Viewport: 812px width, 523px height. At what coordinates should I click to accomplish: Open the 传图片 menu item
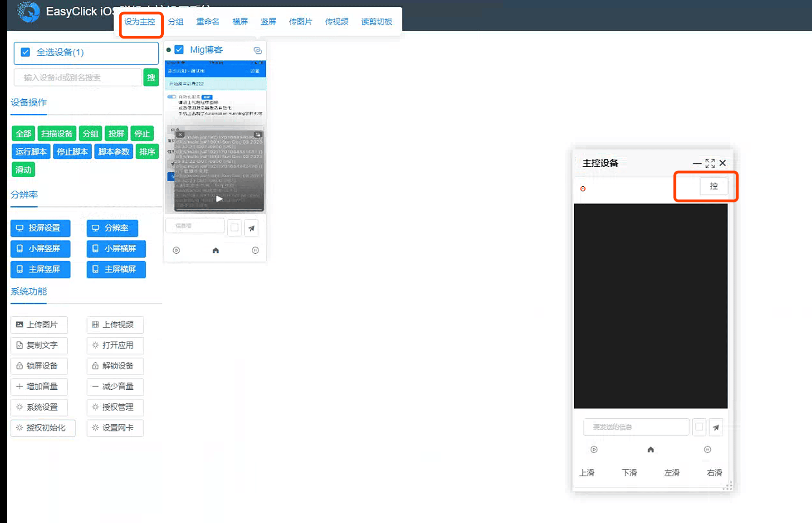pos(300,22)
